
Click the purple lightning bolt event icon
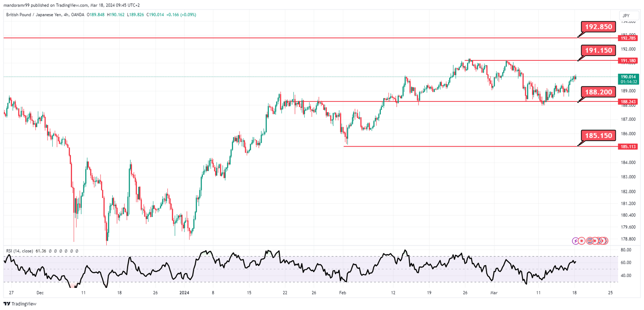click(x=576, y=241)
